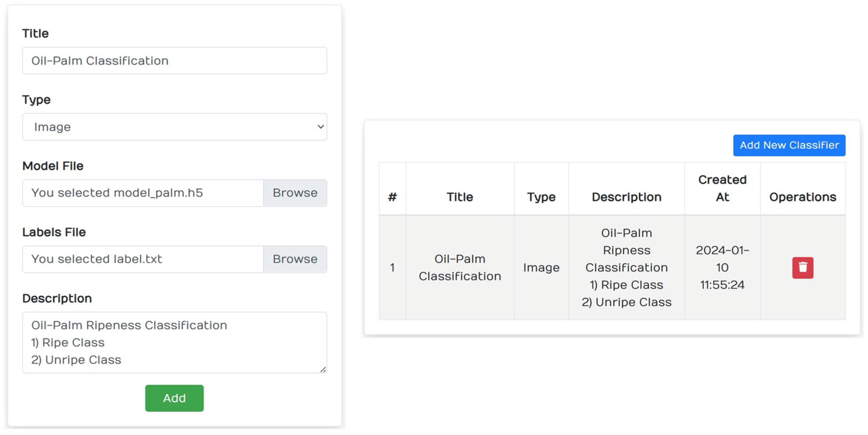Click the Operations column header

click(802, 197)
